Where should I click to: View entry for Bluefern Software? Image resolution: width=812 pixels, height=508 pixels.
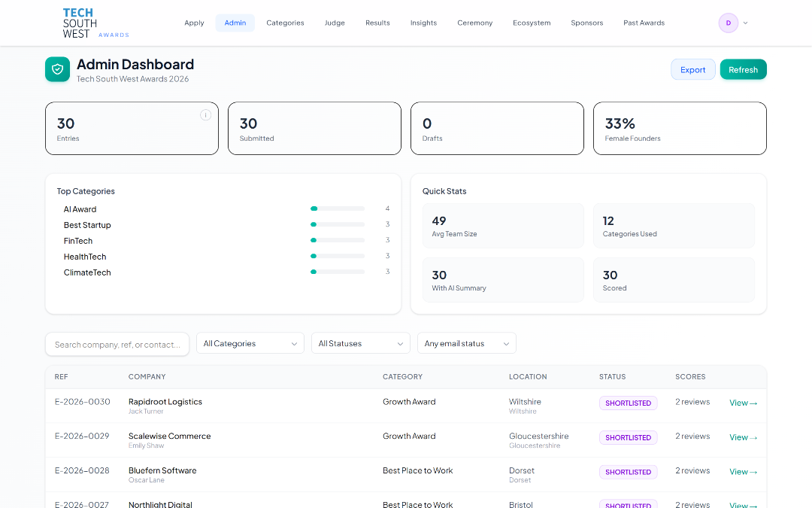tap(743, 472)
